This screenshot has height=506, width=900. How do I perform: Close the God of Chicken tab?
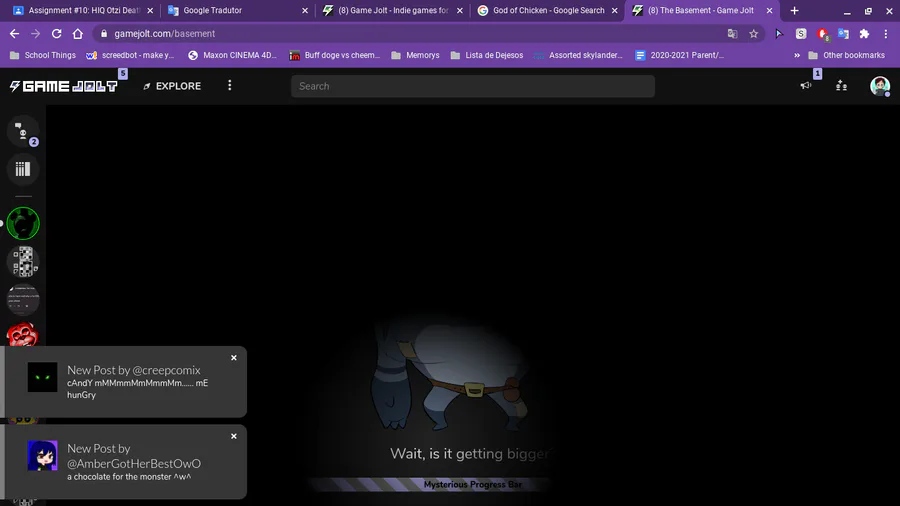coord(615,10)
